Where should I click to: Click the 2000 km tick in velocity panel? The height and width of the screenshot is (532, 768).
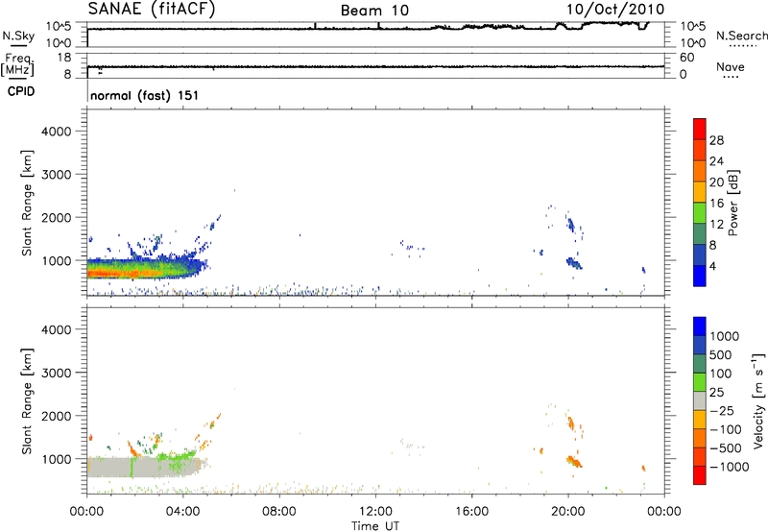[x=57, y=416]
